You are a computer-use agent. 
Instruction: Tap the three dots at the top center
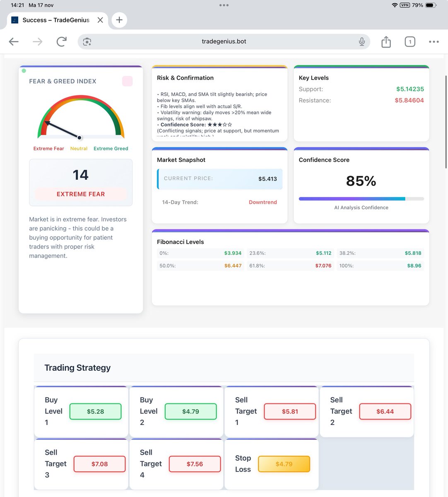[x=224, y=5]
